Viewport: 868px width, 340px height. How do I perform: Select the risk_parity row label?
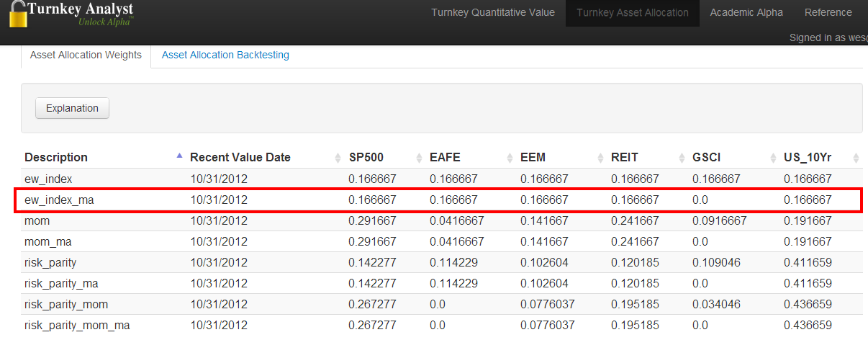(x=50, y=262)
